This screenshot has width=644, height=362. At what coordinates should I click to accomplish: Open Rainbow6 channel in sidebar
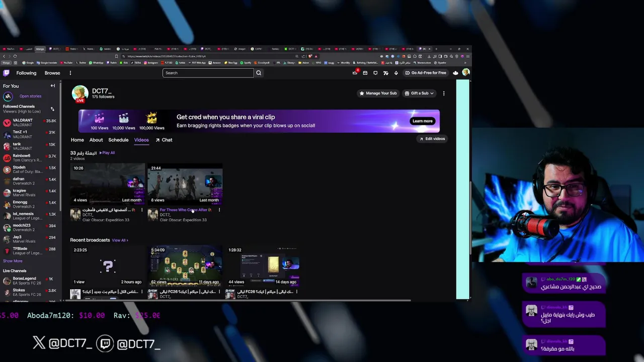[29, 158]
